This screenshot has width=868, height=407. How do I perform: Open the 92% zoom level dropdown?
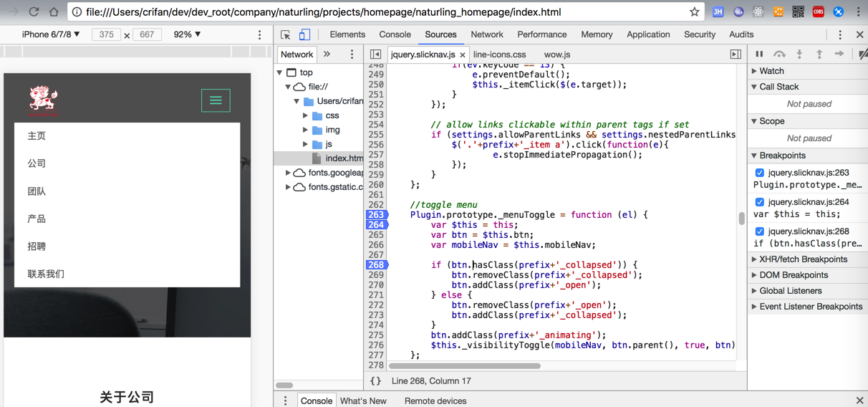pyautogui.click(x=187, y=34)
